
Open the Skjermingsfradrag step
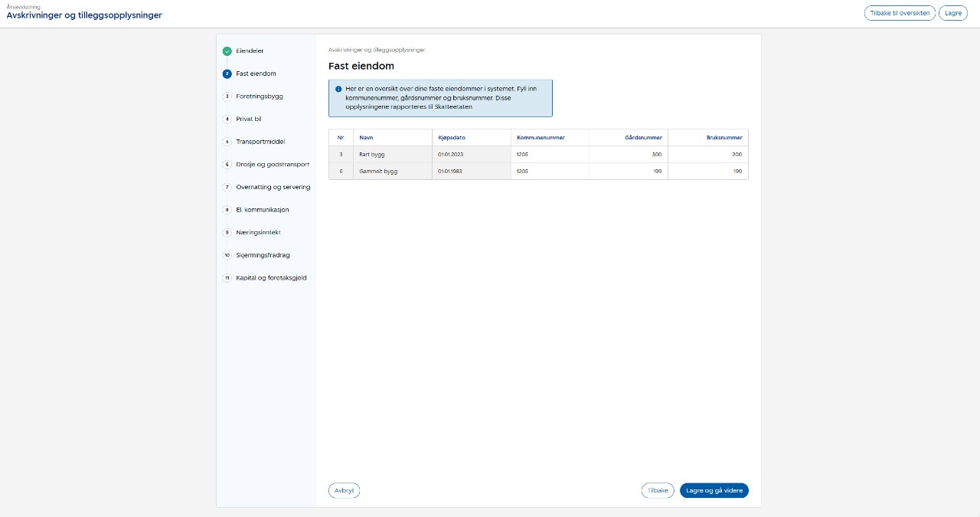263,255
